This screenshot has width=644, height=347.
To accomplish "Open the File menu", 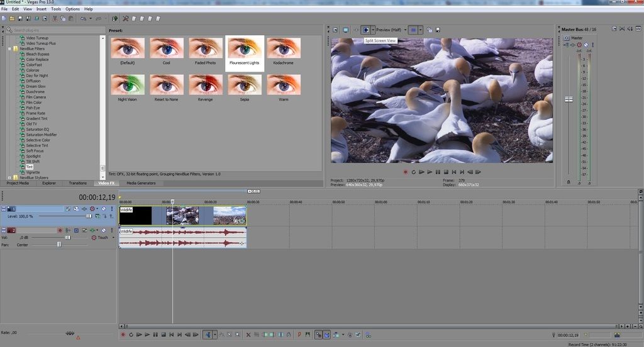I will 4,9.
